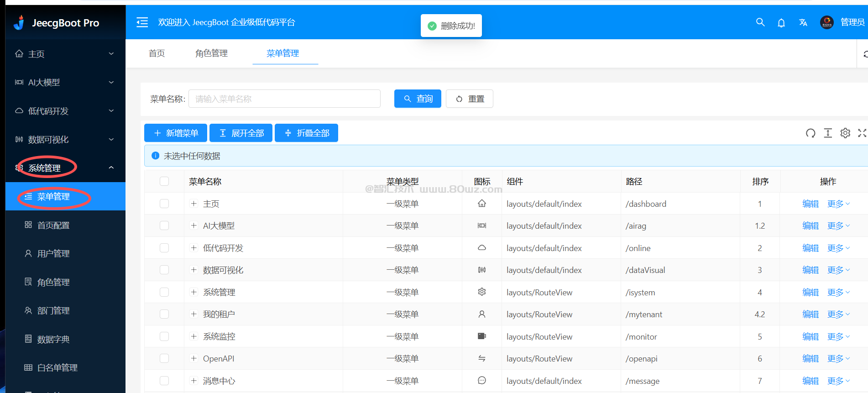The image size is (868, 393).
Task: Click the 菜单管理 item in sidebar
Action: pyautogui.click(x=65, y=196)
